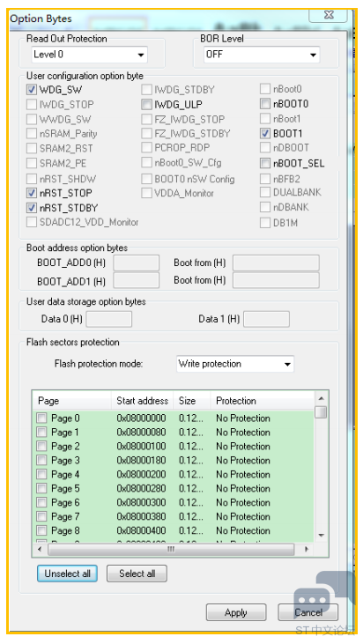Screen dimensions: 363x644
Task: Check the Page 4 protection checkbox
Action: (x=41, y=474)
